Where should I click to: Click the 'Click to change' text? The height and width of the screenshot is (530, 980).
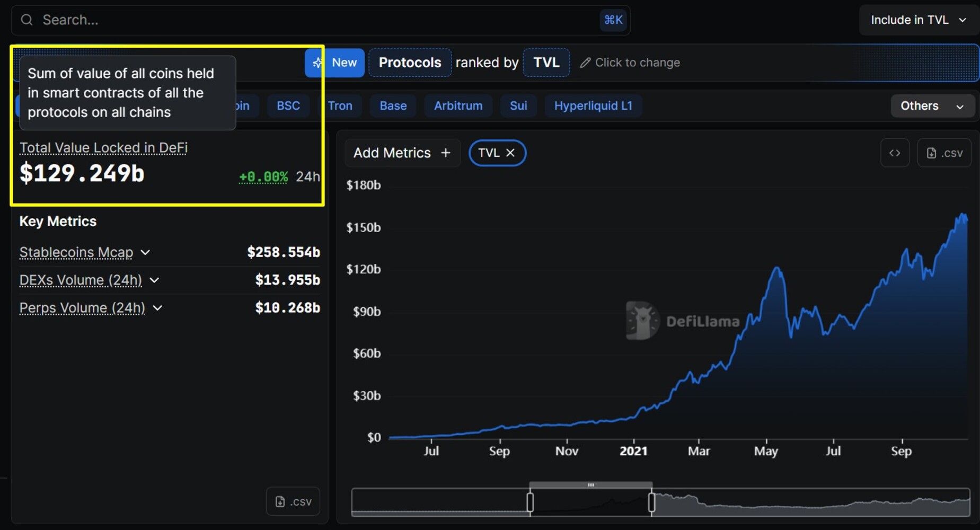coord(637,63)
